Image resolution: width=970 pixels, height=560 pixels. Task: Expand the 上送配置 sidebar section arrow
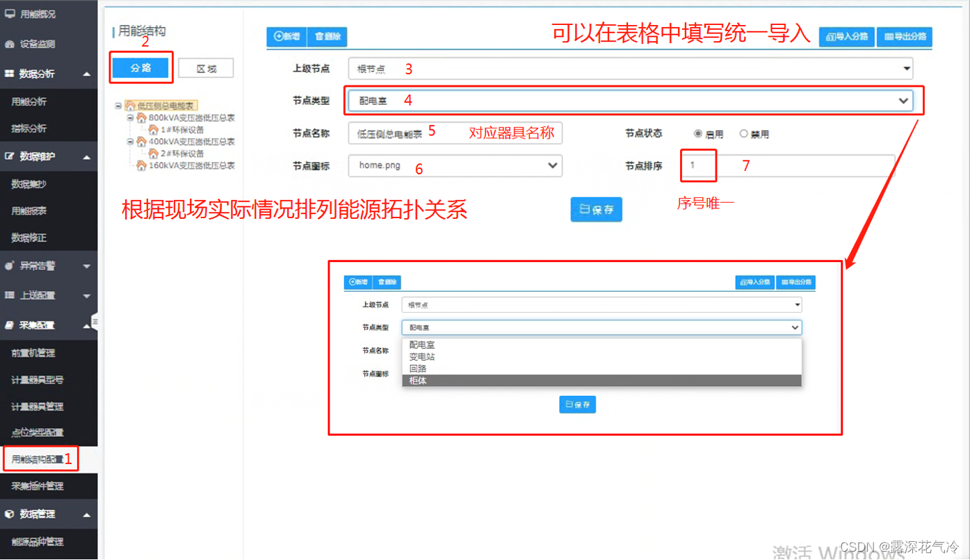[x=86, y=296]
